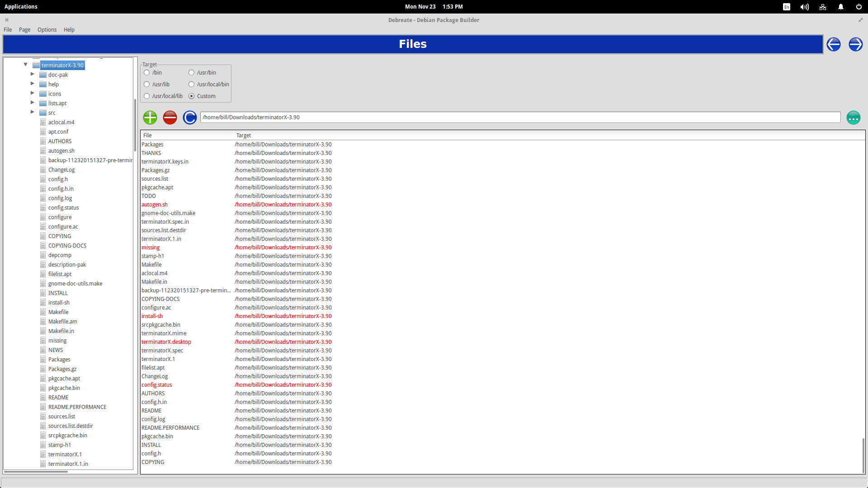Select gnome-doc-utils.make in the directory tree
This screenshot has height=488, width=868.
click(x=75, y=284)
